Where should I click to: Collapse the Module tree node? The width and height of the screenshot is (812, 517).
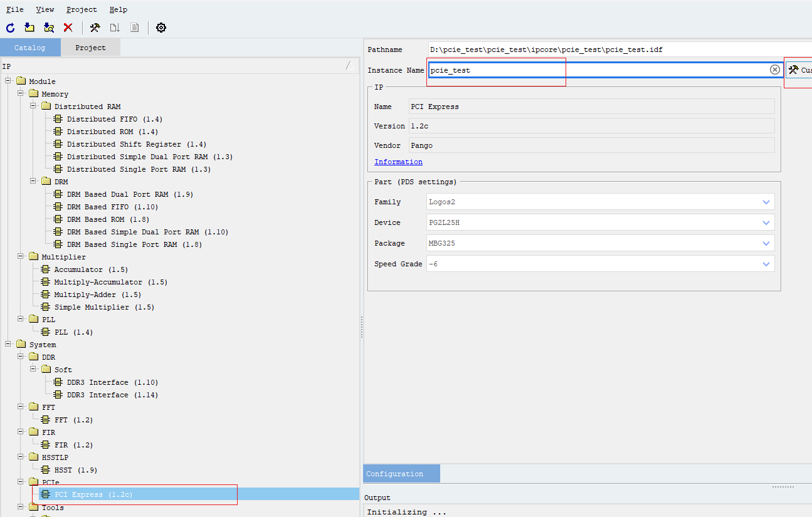[x=8, y=81]
